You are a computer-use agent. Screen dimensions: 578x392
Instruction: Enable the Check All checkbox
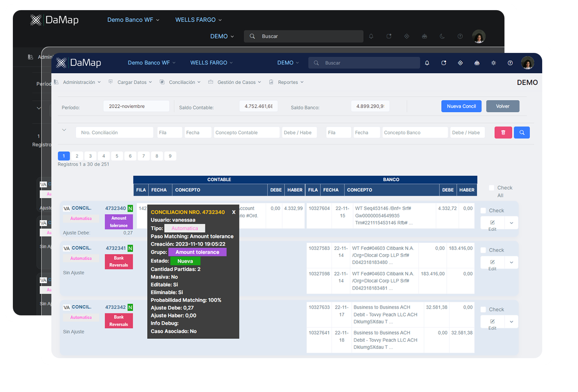(492, 188)
